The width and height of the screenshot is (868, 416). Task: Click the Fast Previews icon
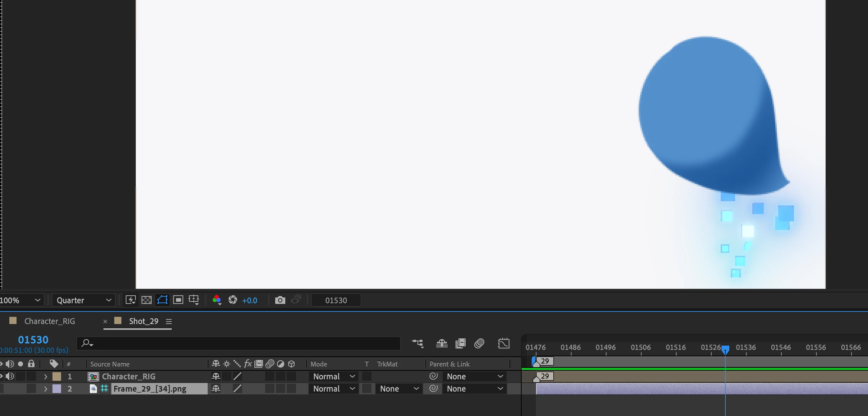pyautogui.click(x=130, y=300)
